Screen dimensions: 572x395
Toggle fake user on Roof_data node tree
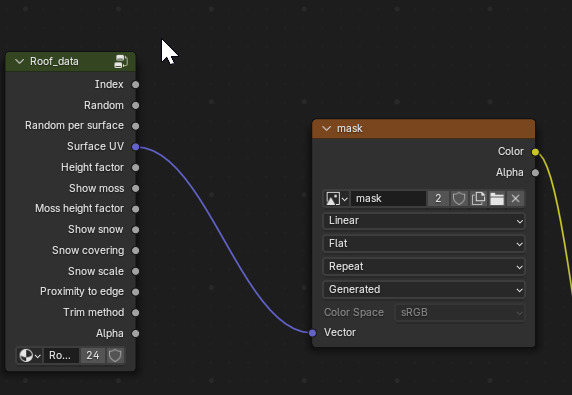point(115,356)
